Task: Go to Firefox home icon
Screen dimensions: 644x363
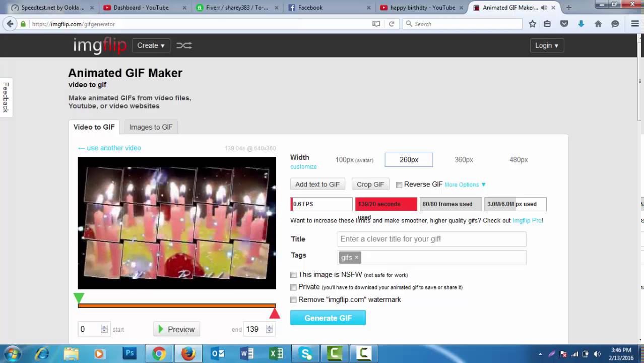Action: (598, 24)
